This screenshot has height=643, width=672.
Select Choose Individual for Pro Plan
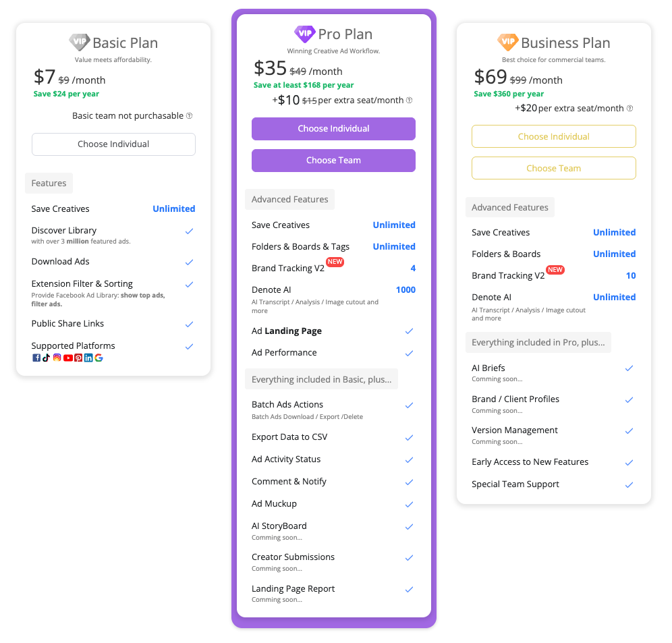333,128
